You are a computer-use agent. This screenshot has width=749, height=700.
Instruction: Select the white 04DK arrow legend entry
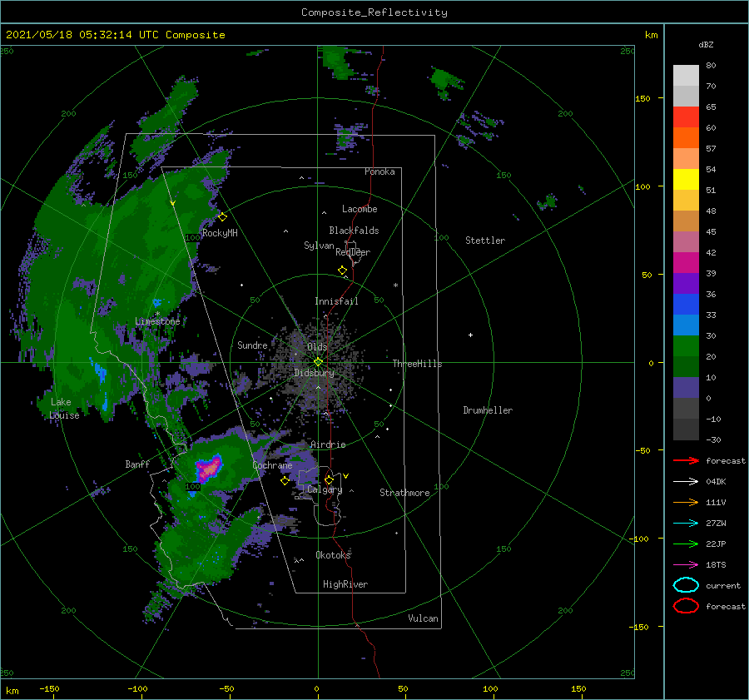pyautogui.click(x=686, y=482)
